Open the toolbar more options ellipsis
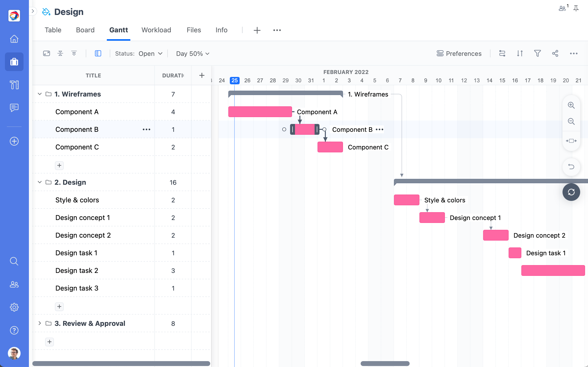588x367 pixels. [x=574, y=53]
